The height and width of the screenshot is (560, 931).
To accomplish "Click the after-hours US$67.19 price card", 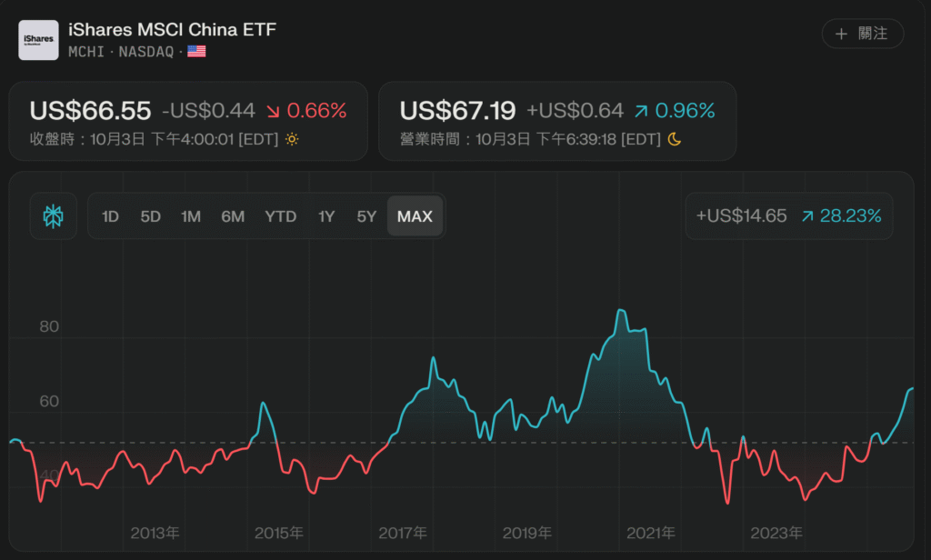I will 557,121.
